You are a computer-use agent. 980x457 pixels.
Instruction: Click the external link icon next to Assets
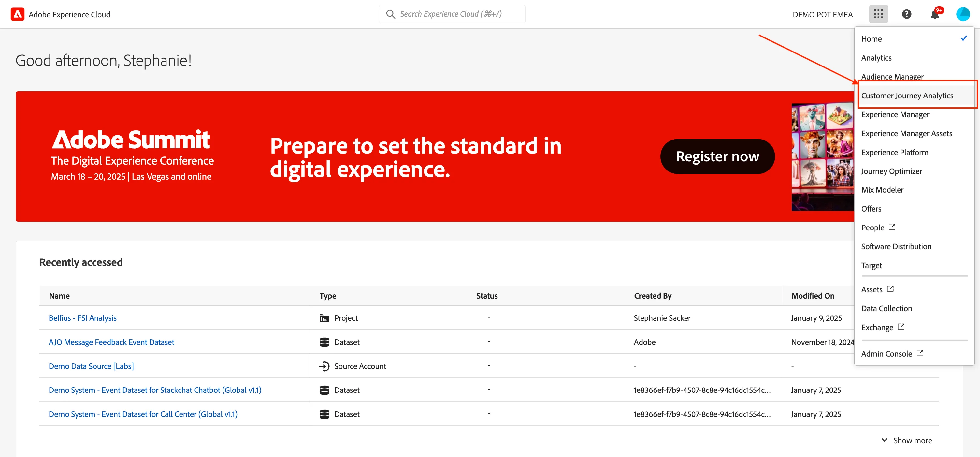[890, 289]
